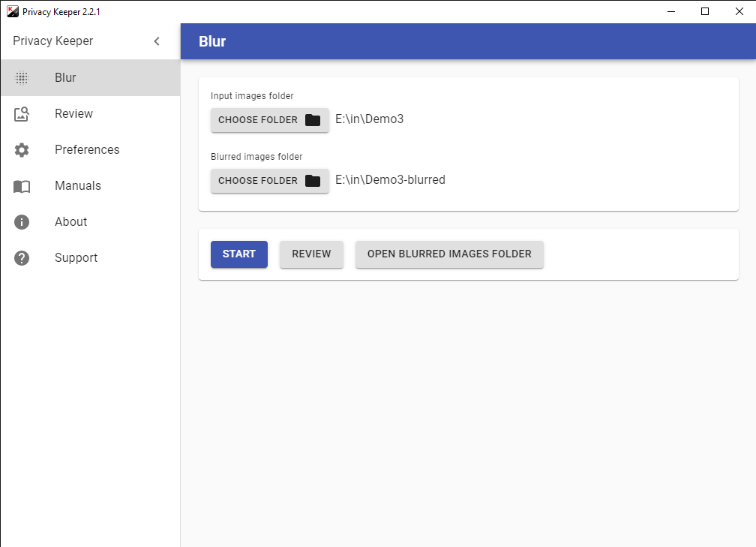Click the Privacy Keeper app logo in title bar
This screenshot has height=547, width=756.
pos(13,11)
